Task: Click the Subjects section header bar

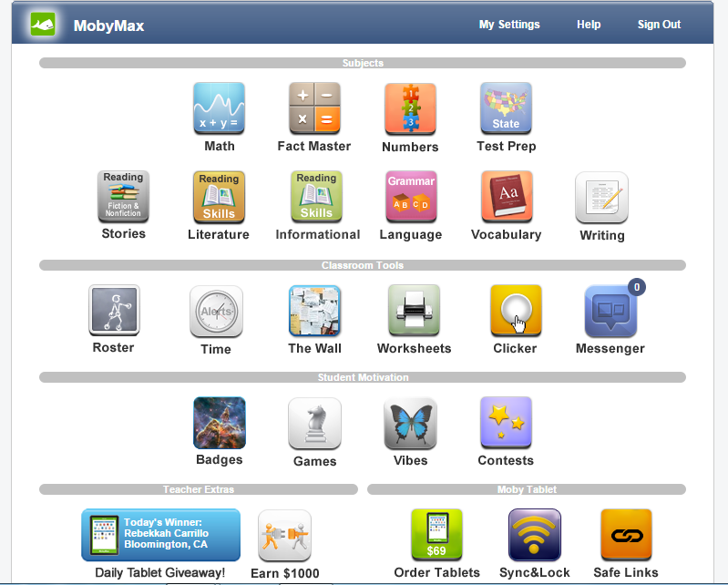Action: (363, 63)
